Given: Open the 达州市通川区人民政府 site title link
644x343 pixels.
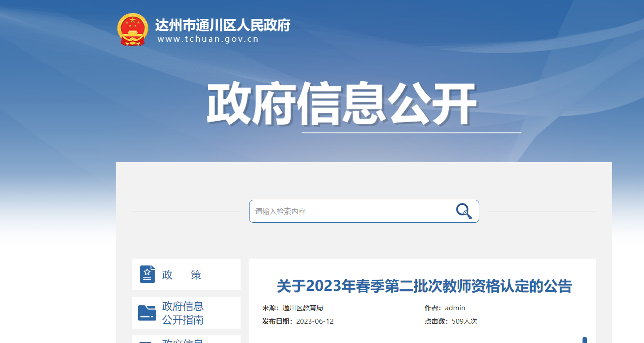Looking at the screenshot, I should pos(223,25).
